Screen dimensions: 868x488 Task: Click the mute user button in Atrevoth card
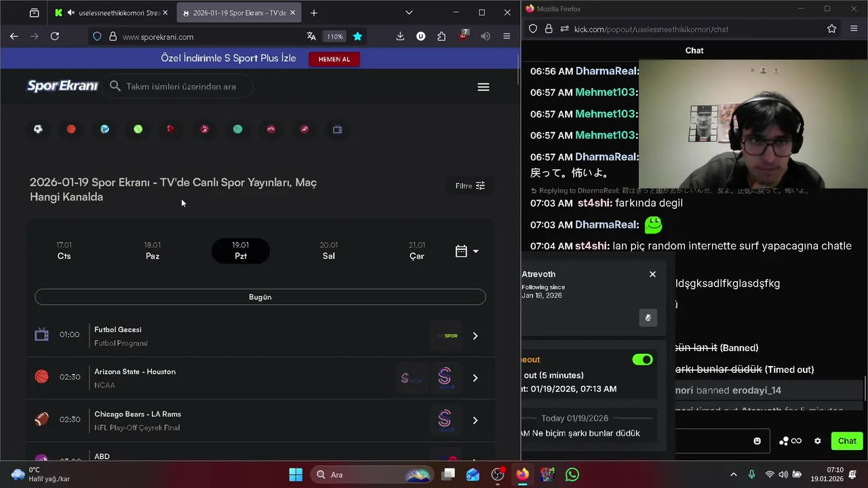[x=648, y=317]
